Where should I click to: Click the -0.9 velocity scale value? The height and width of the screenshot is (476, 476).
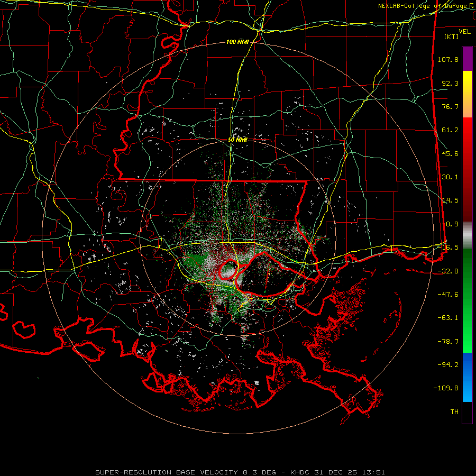tap(450, 224)
